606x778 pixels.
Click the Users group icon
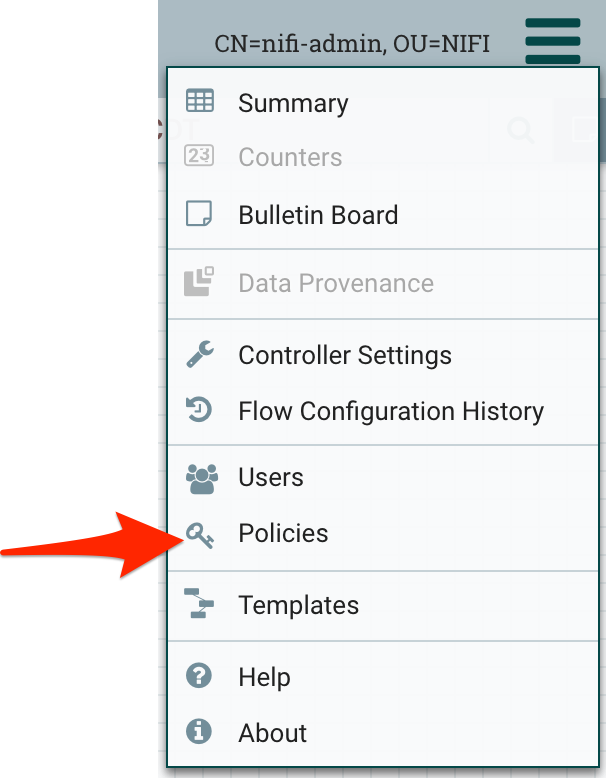coord(201,477)
